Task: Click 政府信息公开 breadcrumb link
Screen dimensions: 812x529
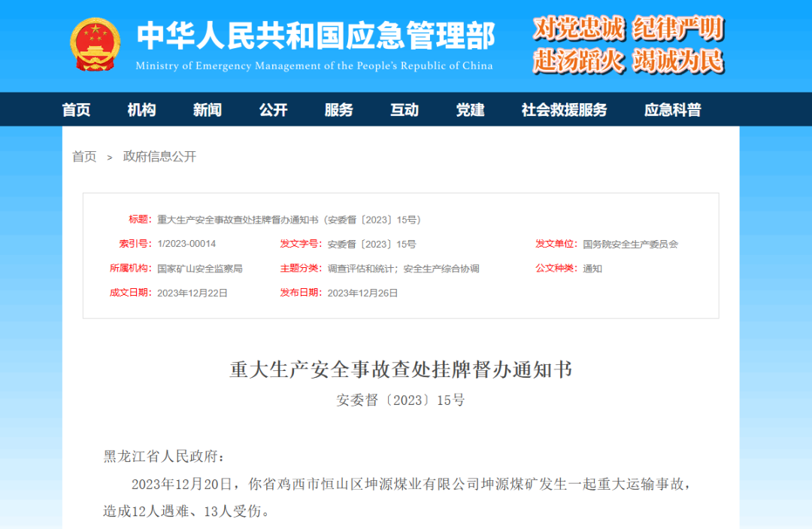Action: point(159,157)
